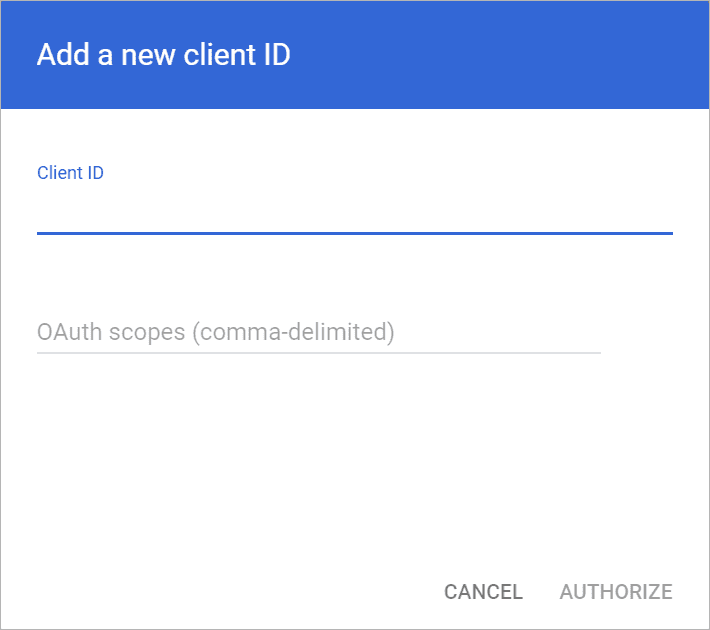Select the blue Client ID label
710x630 pixels.
tap(70, 173)
